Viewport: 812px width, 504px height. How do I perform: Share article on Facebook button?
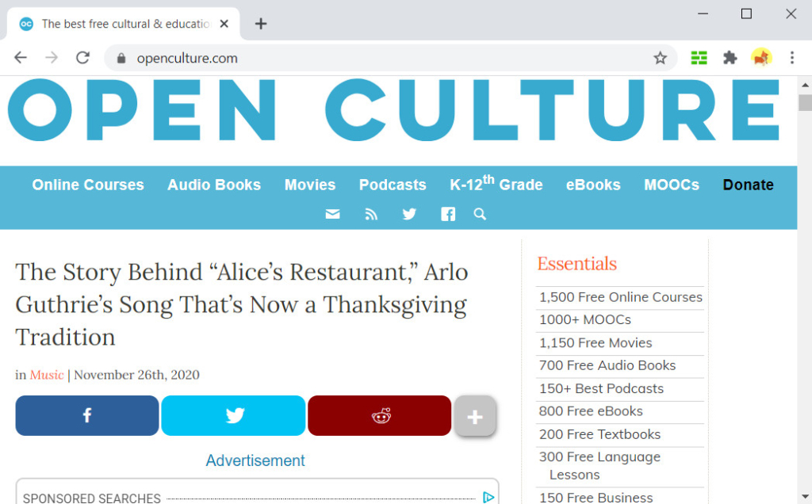[87, 415]
